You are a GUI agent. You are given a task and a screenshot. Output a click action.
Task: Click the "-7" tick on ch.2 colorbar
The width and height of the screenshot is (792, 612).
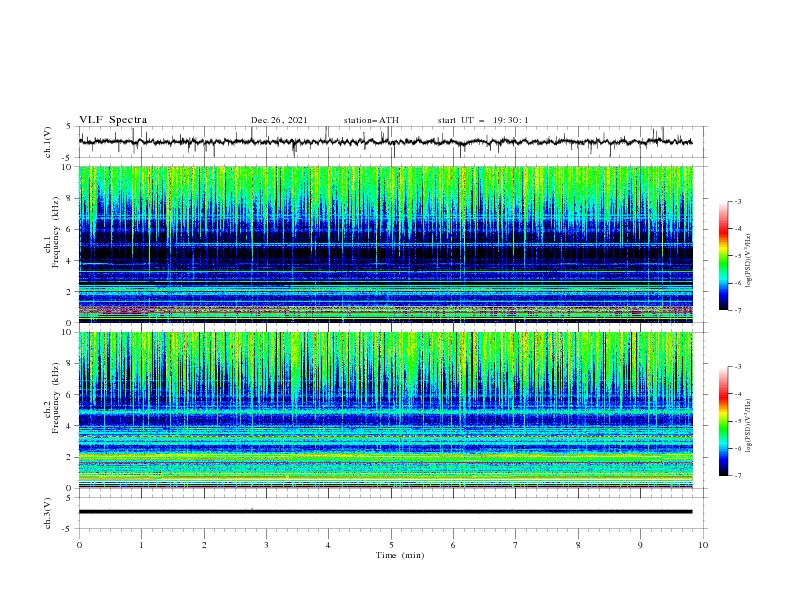click(x=737, y=476)
